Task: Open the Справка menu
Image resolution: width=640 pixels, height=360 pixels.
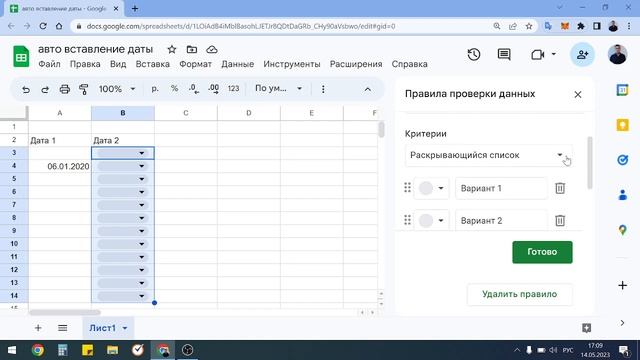Action: 409,64
